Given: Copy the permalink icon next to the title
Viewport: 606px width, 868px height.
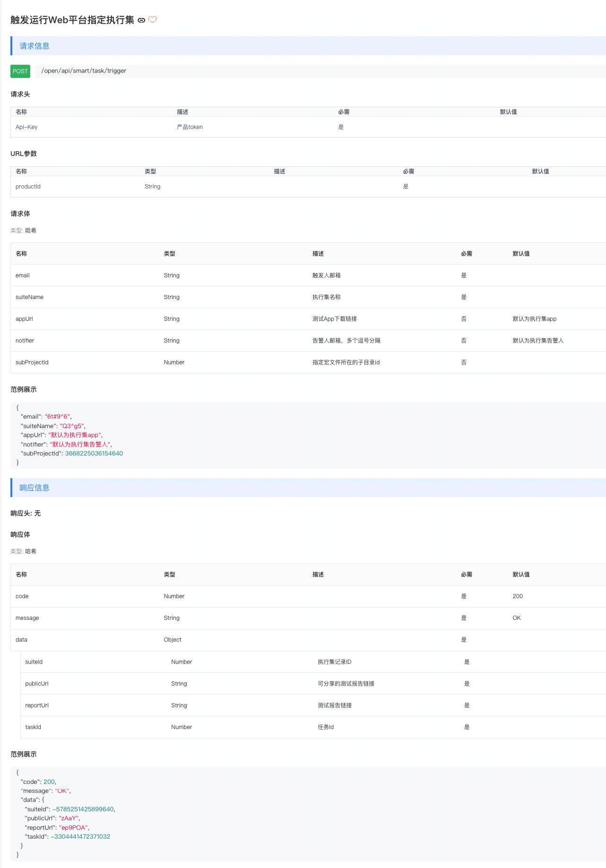Looking at the screenshot, I should pyautogui.click(x=141, y=20).
